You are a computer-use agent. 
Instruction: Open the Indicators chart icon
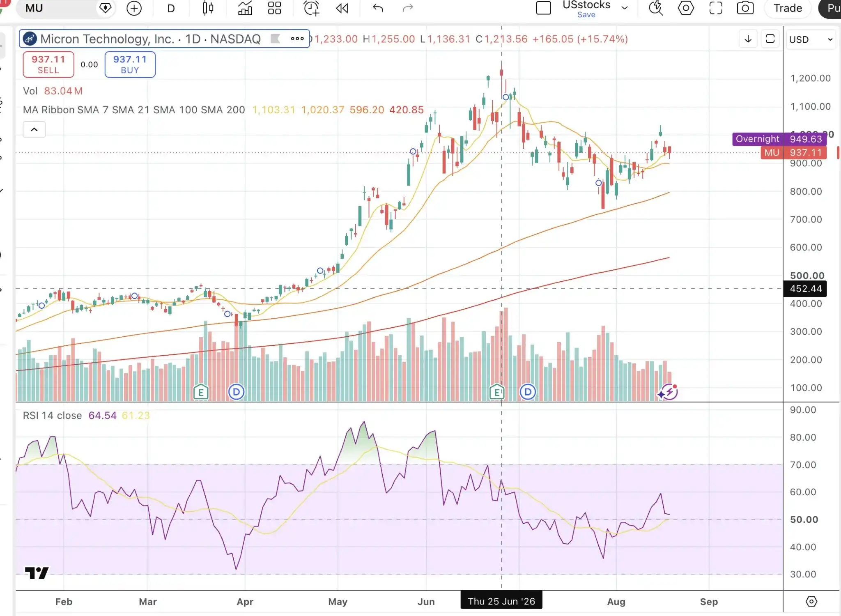tap(245, 8)
